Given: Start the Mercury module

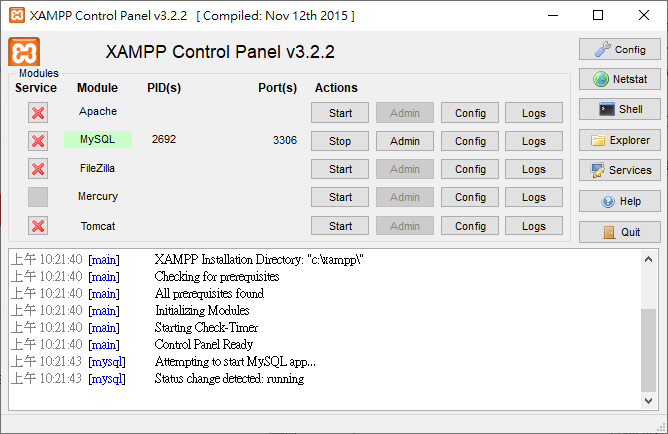Looking at the screenshot, I should coord(340,197).
